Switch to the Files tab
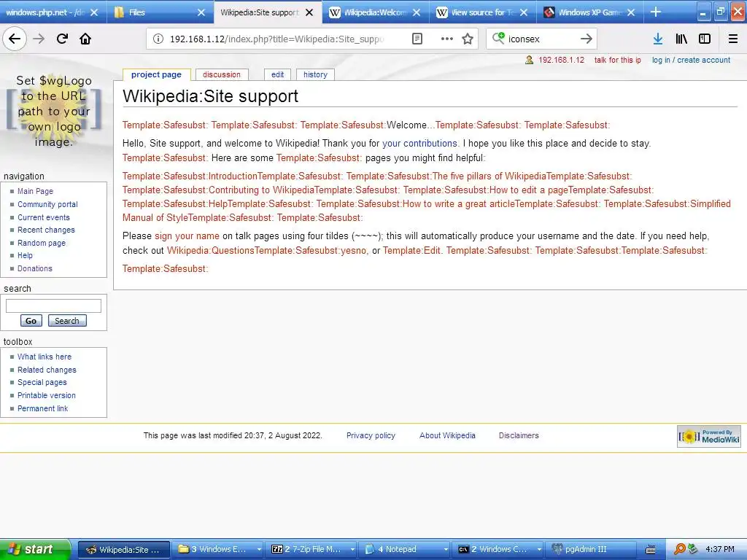 click(152, 12)
